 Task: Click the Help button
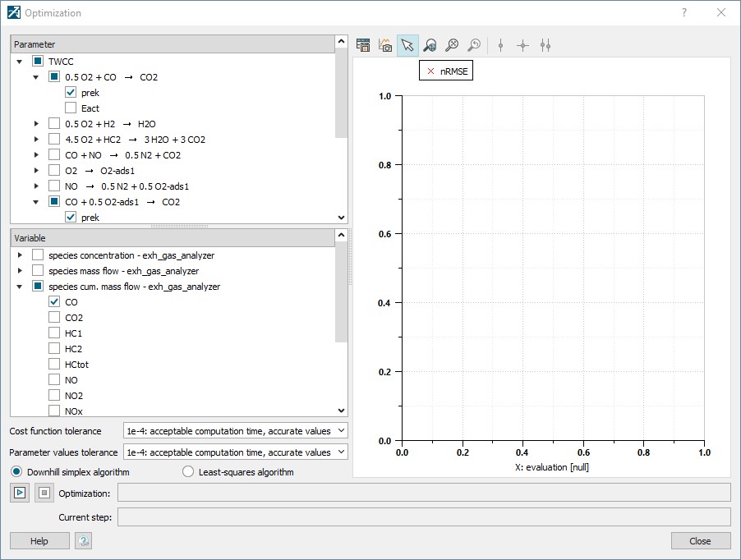click(x=40, y=540)
